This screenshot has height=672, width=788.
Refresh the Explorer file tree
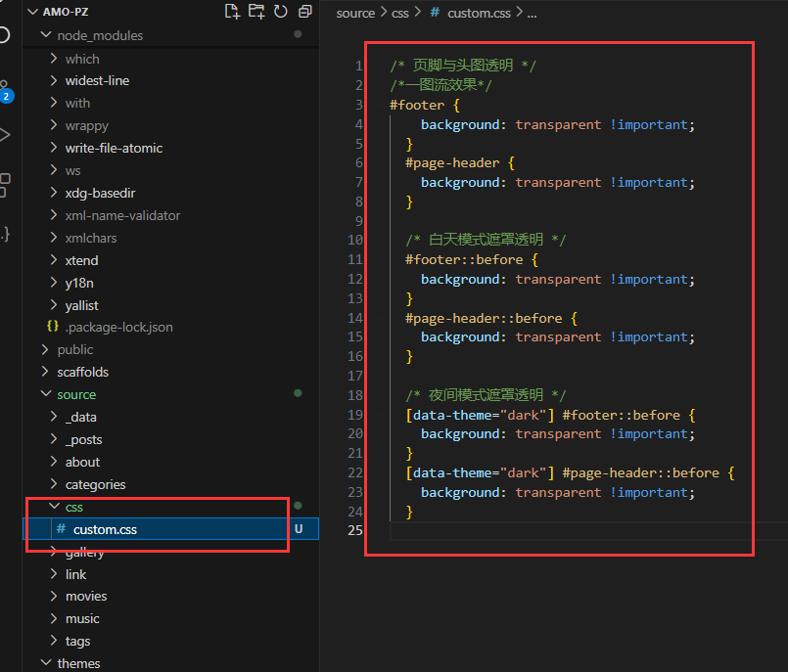tap(281, 12)
